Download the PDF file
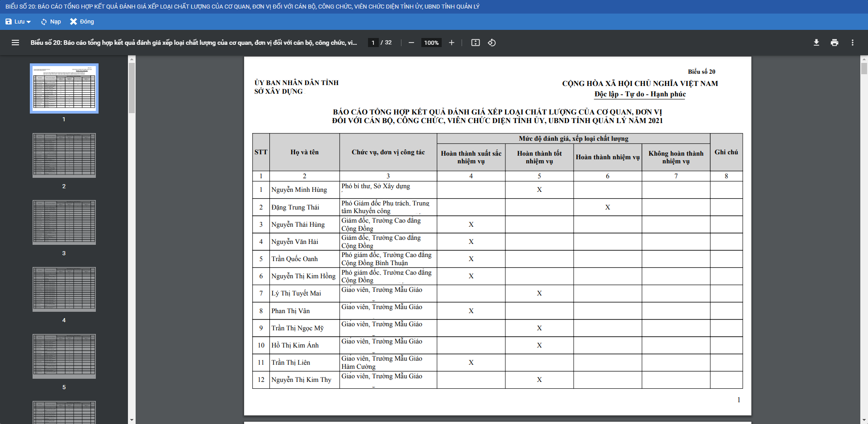Viewport: 868px width, 424px height. point(816,43)
